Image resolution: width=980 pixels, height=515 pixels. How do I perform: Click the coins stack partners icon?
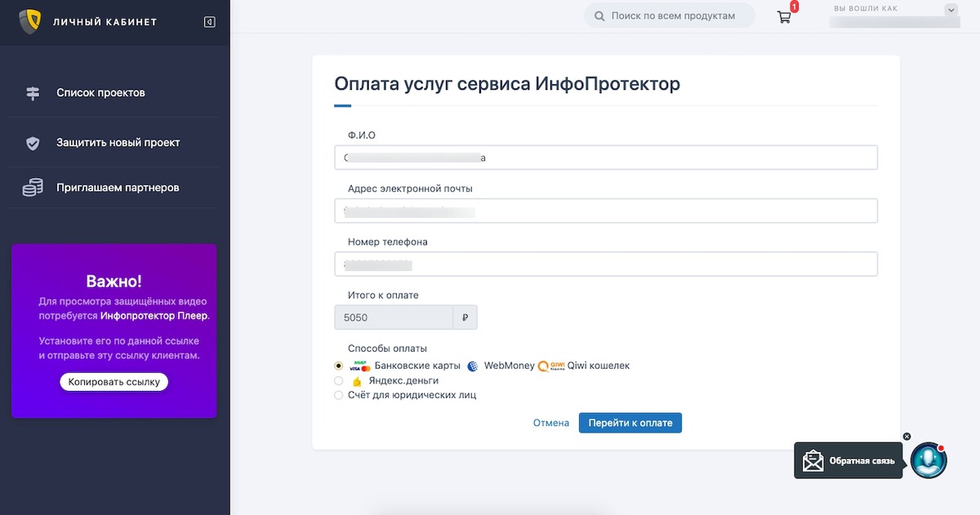(33, 188)
